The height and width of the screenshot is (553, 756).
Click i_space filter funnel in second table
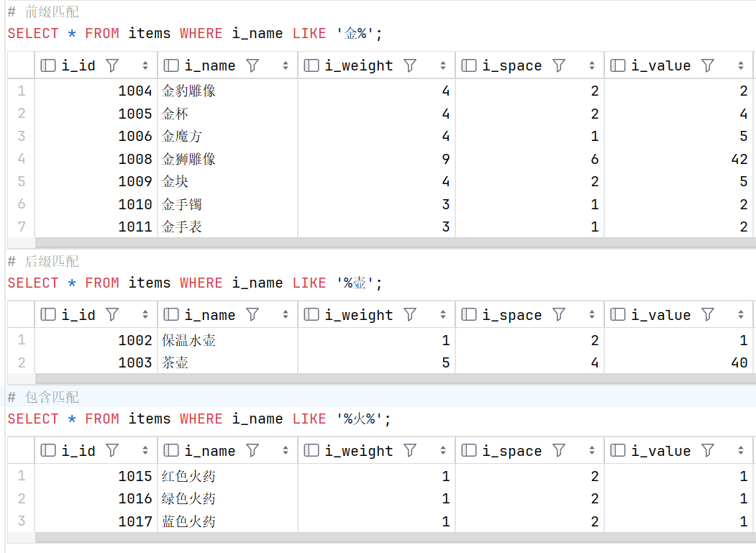click(x=559, y=315)
